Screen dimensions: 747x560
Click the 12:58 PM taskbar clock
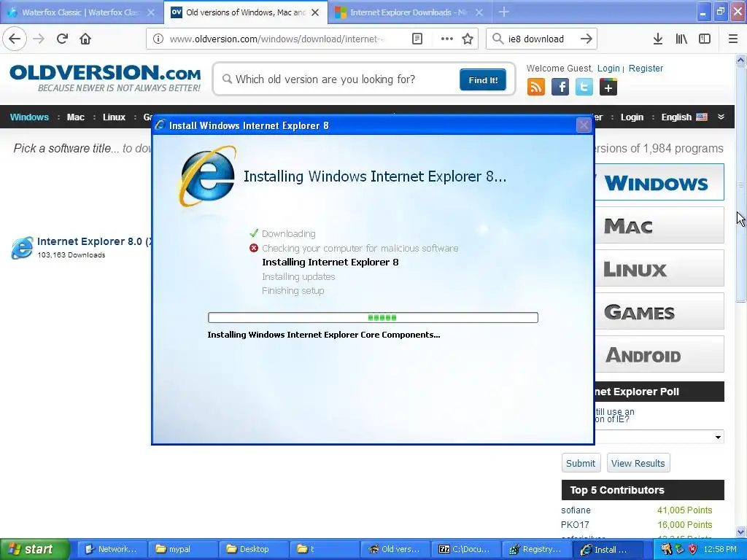pyautogui.click(x=720, y=549)
